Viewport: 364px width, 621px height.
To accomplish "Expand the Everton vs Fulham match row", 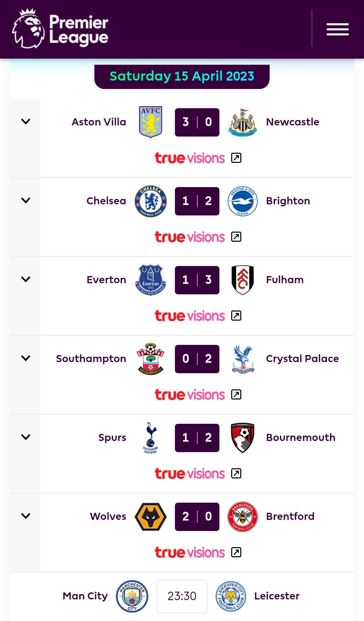I will (x=26, y=279).
